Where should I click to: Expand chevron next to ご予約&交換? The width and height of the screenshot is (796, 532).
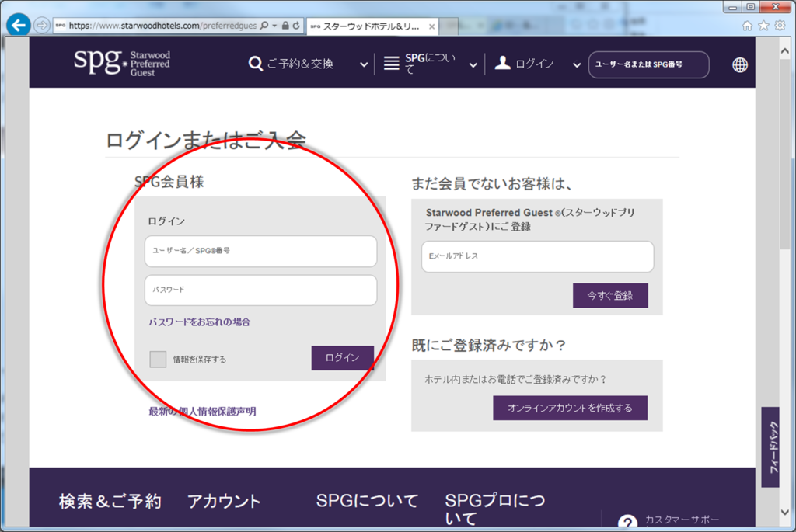click(364, 65)
